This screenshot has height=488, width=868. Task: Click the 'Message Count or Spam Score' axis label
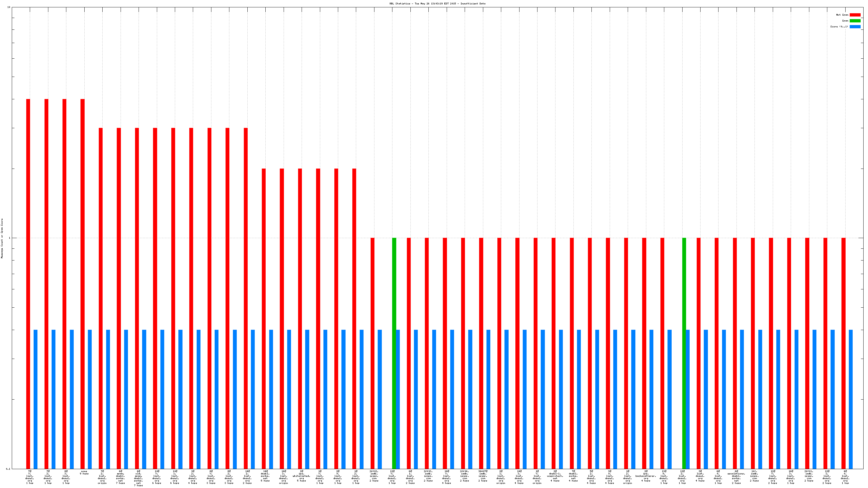pos(2,238)
